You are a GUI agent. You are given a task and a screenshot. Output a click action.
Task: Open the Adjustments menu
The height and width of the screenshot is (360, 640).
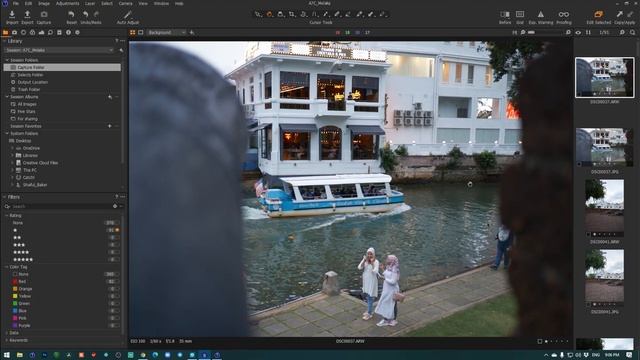pyautogui.click(x=67, y=3)
